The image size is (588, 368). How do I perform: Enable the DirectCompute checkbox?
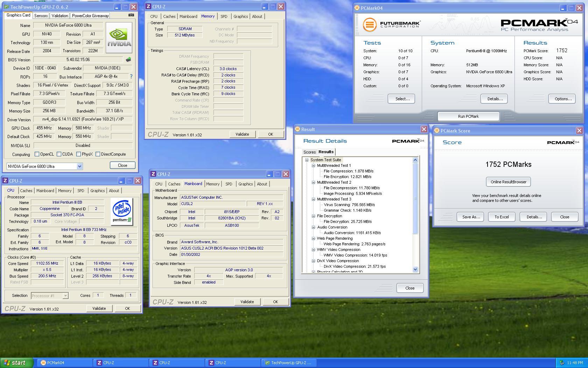point(98,154)
